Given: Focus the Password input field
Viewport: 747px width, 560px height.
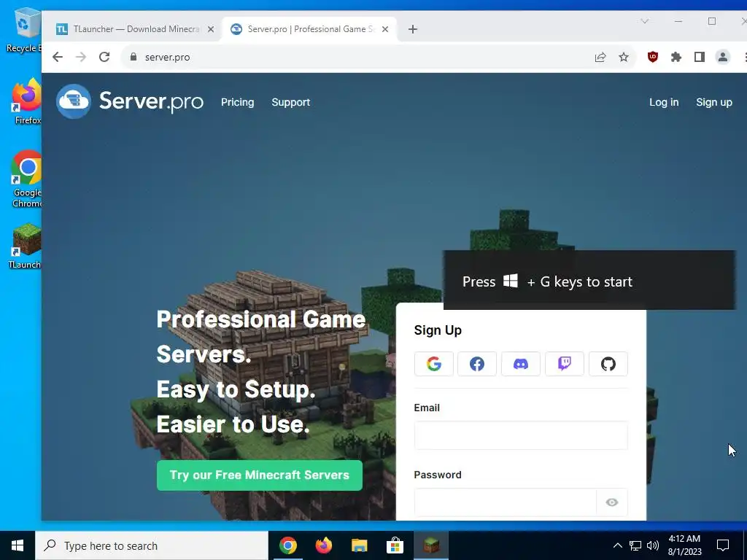Looking at the screenshot, I should [505, 502].
